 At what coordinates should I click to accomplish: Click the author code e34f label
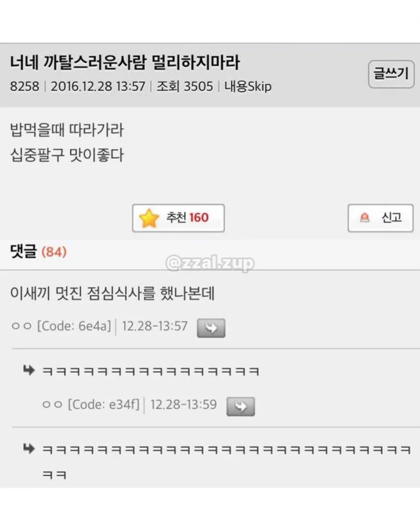coord(103,405)
